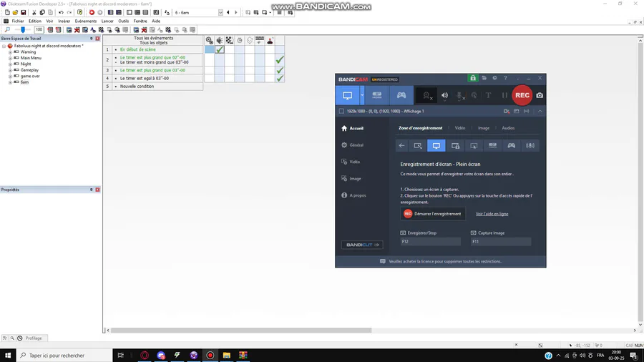Expand the Main Menu frame in tree

pos(10,58)
